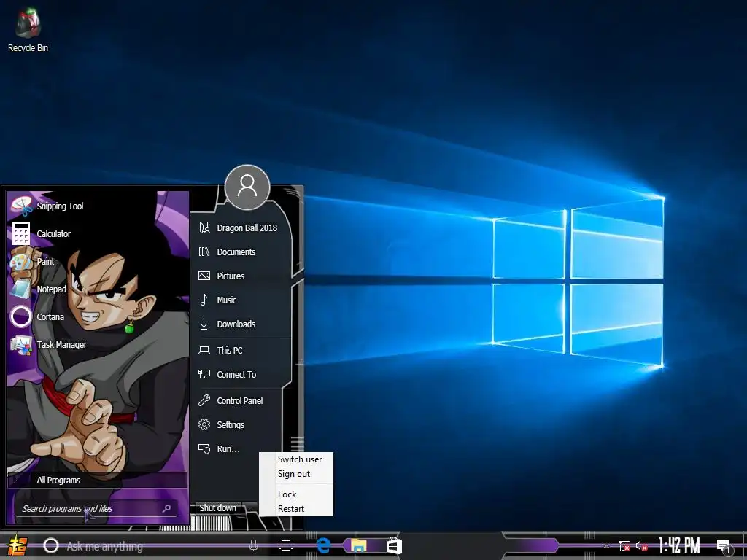Click the 1:42 PM clock
Image resolution: width=747 pixels, height=560 pixels.
[x=679, y=545]
